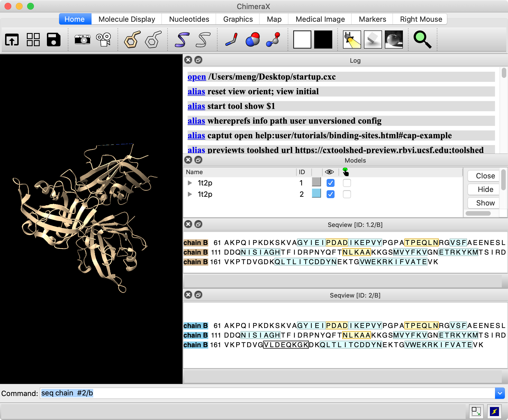Open the command history dropdown
Image resolution: width=508 pixels, height=420 pixels.
[x=500, y=393]
